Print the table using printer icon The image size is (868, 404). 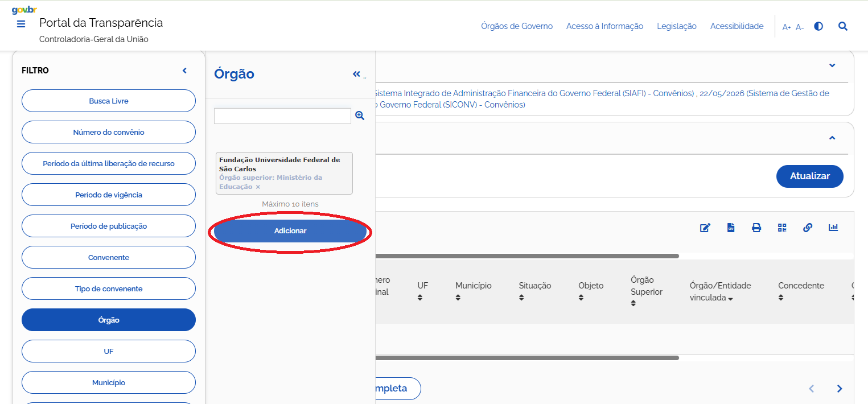[x=756, y=228]
